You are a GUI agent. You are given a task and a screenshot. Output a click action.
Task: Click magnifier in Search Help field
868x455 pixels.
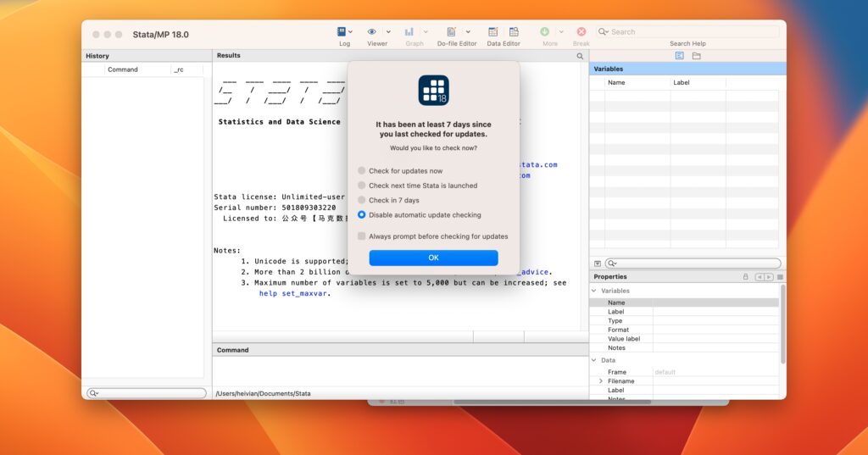click(x=604, y=31)
